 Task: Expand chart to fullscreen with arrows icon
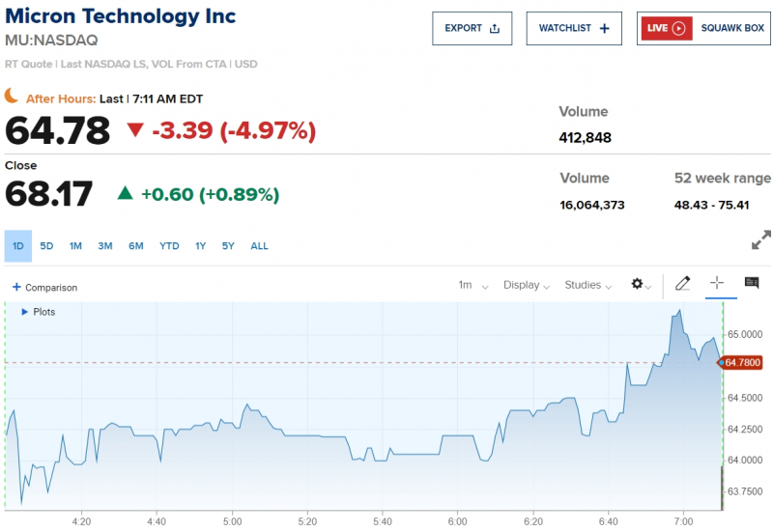coord(761,239)
